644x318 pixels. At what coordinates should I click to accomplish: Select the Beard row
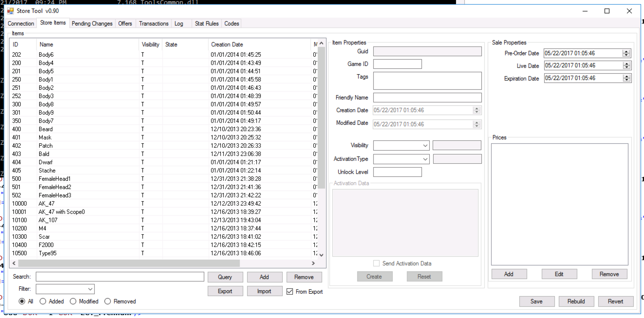(x=164, y=129)
